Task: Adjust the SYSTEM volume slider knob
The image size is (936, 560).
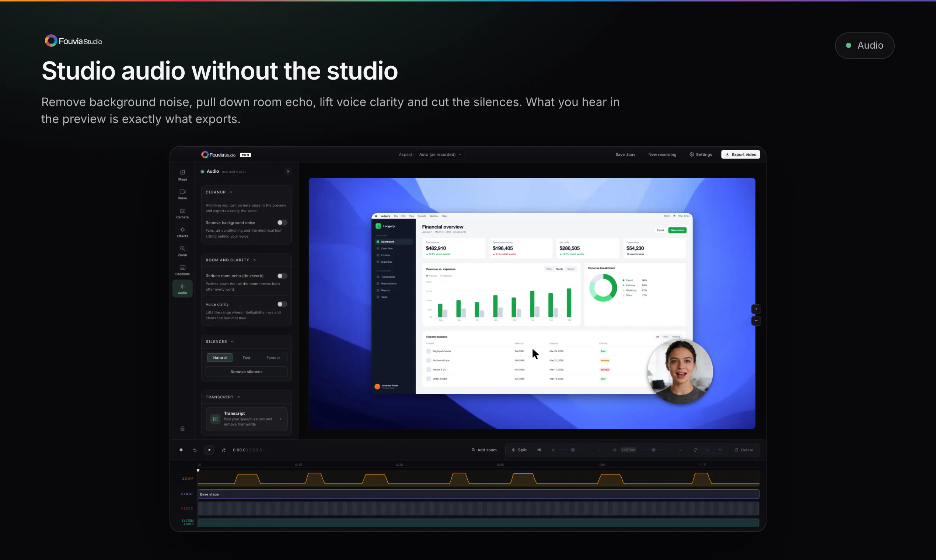Action: [654, 450]
